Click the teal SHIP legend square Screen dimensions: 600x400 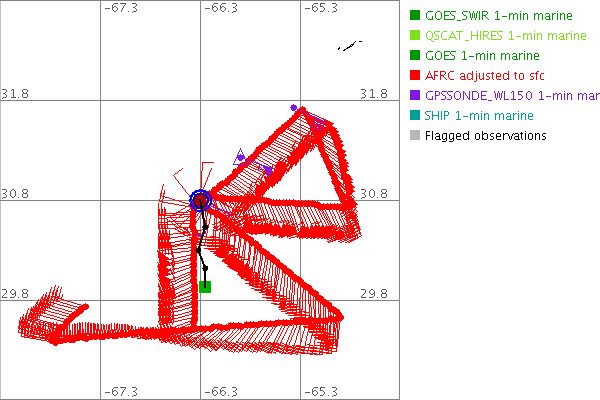coord(415,116)
